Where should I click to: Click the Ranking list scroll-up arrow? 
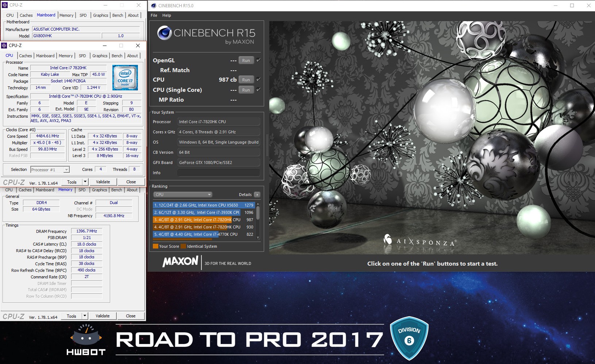pyautogui.click(x=258, y=204)
